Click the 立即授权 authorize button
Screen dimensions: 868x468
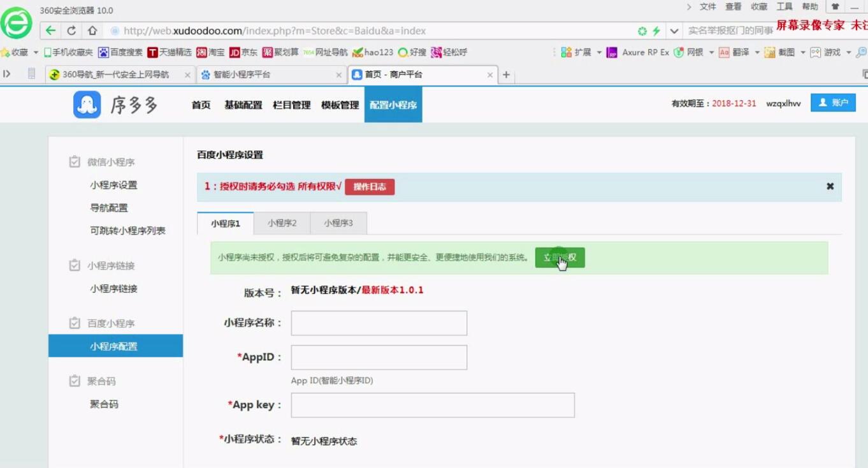[560, 258]
